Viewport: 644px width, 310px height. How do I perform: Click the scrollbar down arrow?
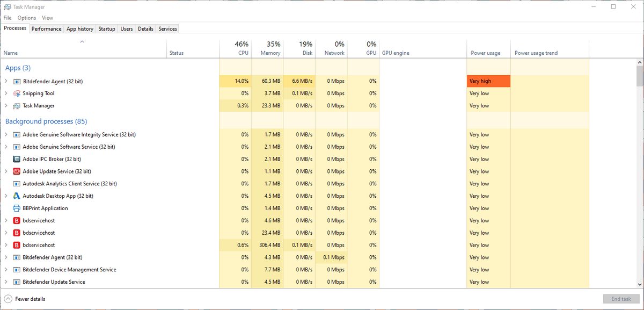[640, 285]
